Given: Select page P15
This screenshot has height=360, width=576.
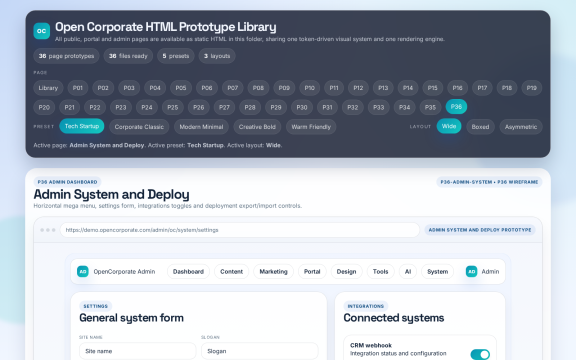Looking at the screenshot, I should pos(433,88).
